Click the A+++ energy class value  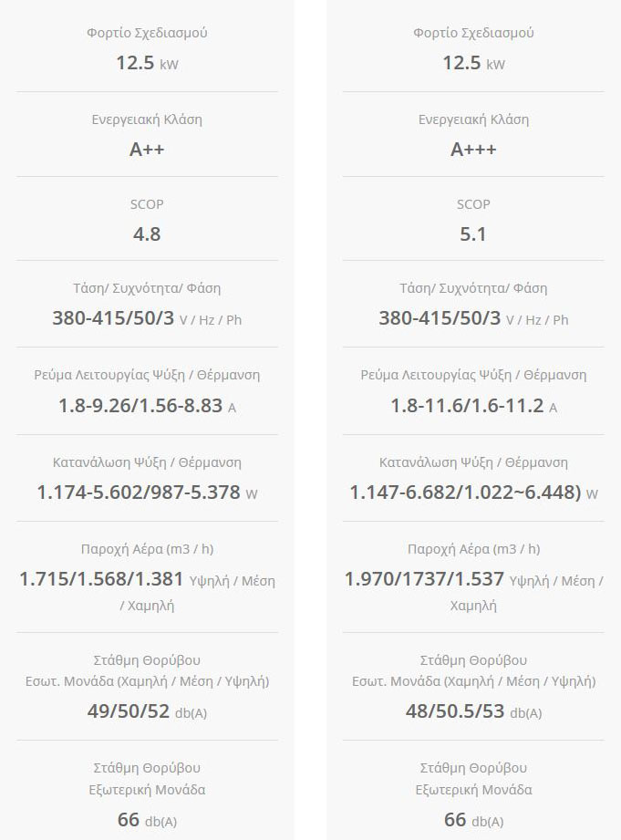click(x=473, y=150)
